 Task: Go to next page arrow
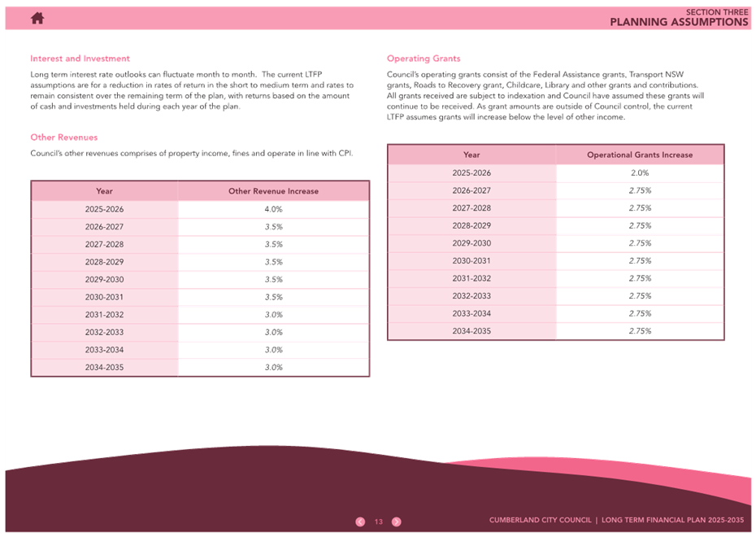(397, 522)
